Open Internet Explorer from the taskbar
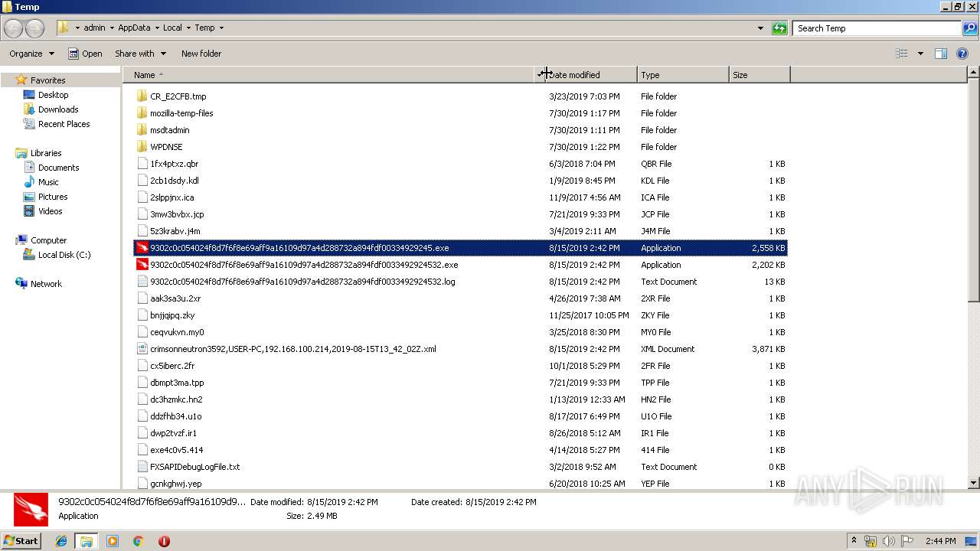The height and width of the screenshot is (551, 980). point(61,541)
